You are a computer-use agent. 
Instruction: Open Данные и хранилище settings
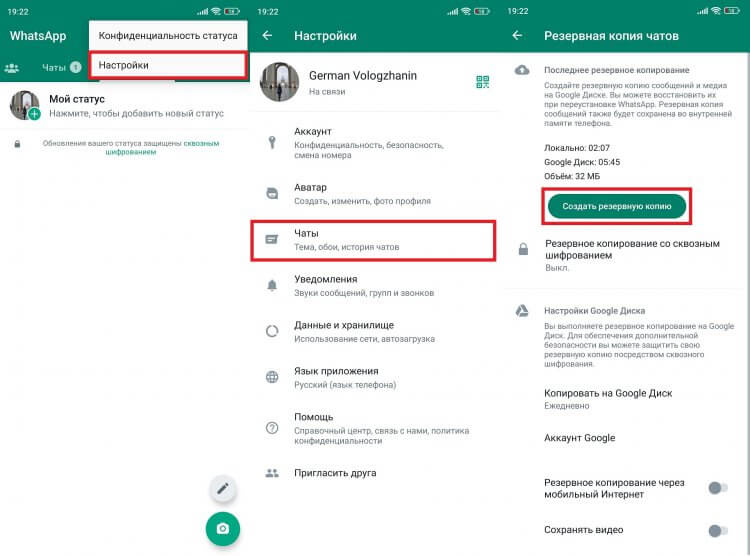coord(375,332)
